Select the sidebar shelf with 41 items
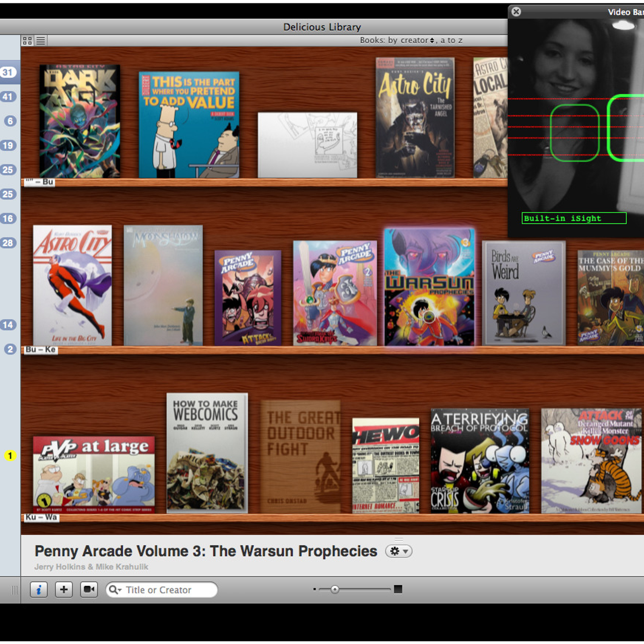 [8, 97]
